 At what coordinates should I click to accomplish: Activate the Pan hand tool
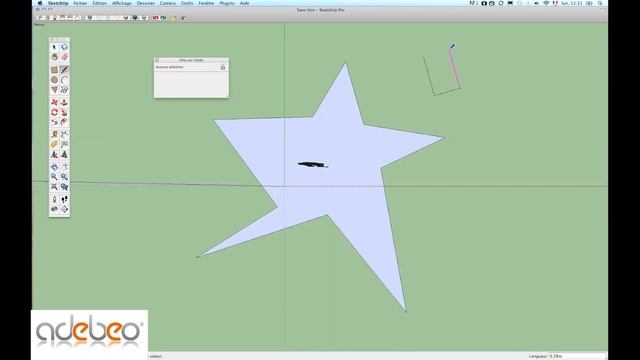pos(64,167)
